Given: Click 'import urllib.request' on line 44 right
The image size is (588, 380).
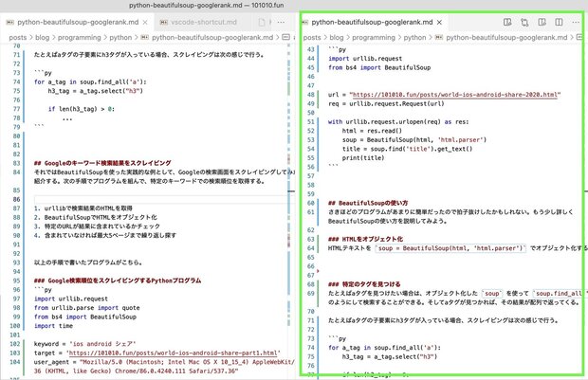Looking at the screenshot, I should [365, 59].
